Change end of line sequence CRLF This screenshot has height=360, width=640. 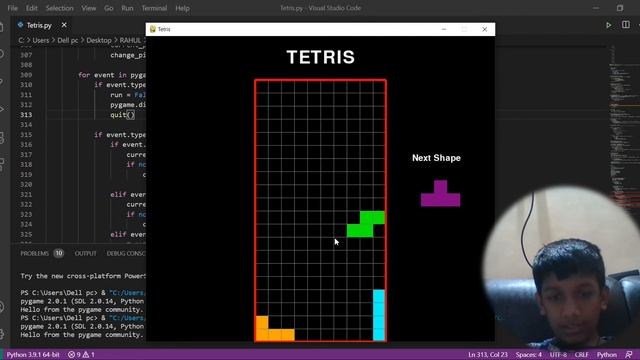tap(582, 355)
